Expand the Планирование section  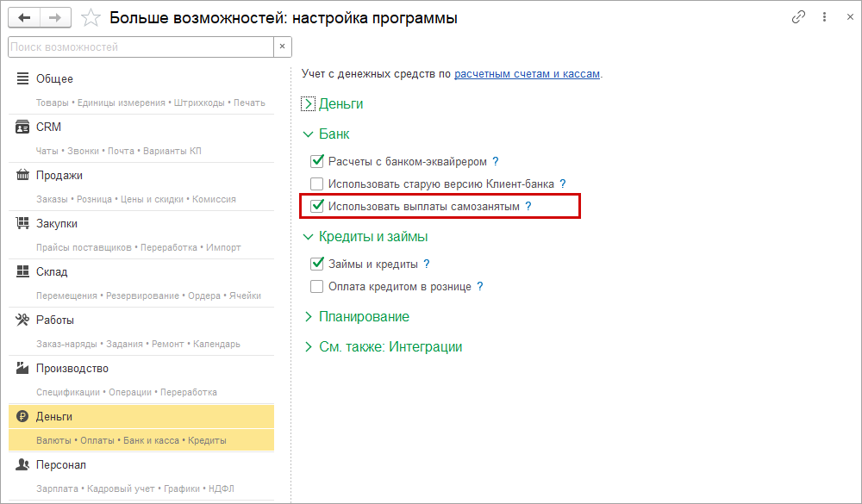point(309,317)
